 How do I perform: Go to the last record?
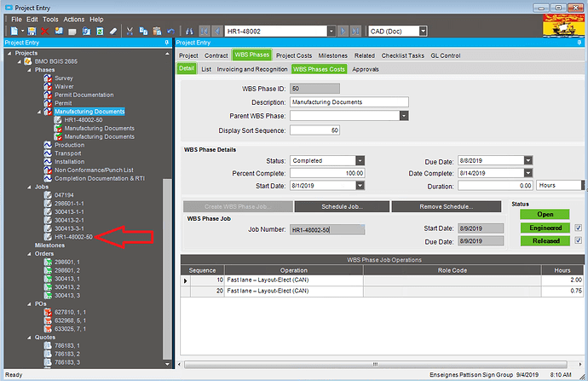355,32
